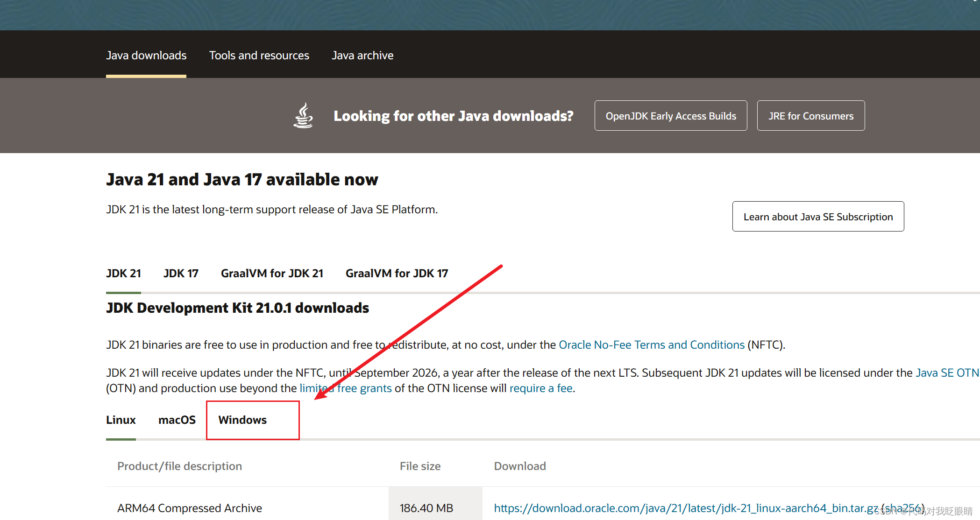Screen dimensions: 980x520
Task: Open the Java SE OTN license link
Action: [x=947, y=372]
